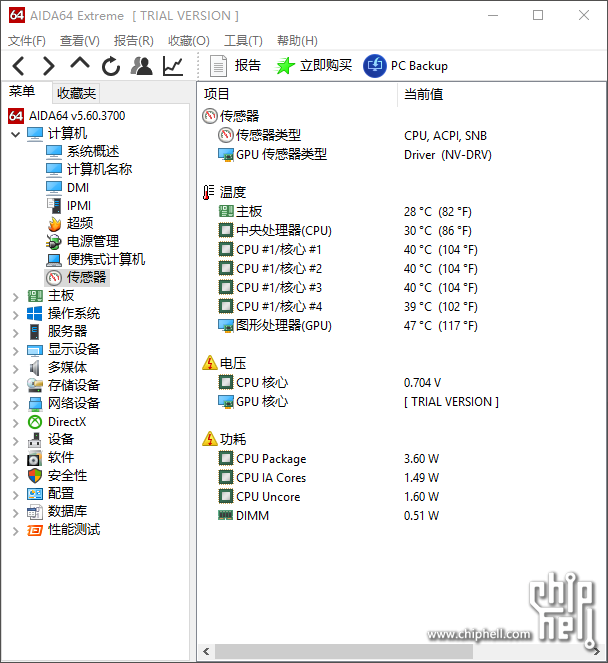
Task: Open the graph chart icon in the toolbar
Action: click(x=173, y=66)
